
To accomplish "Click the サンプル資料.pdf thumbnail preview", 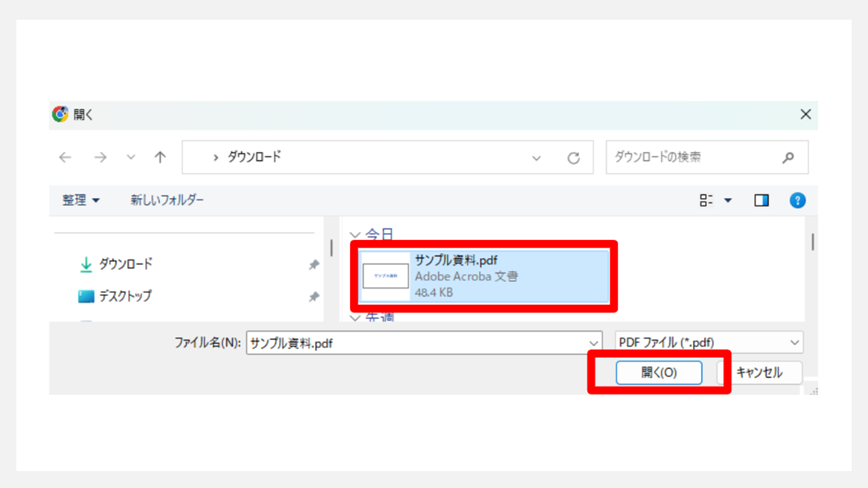I will click(386, 277).
